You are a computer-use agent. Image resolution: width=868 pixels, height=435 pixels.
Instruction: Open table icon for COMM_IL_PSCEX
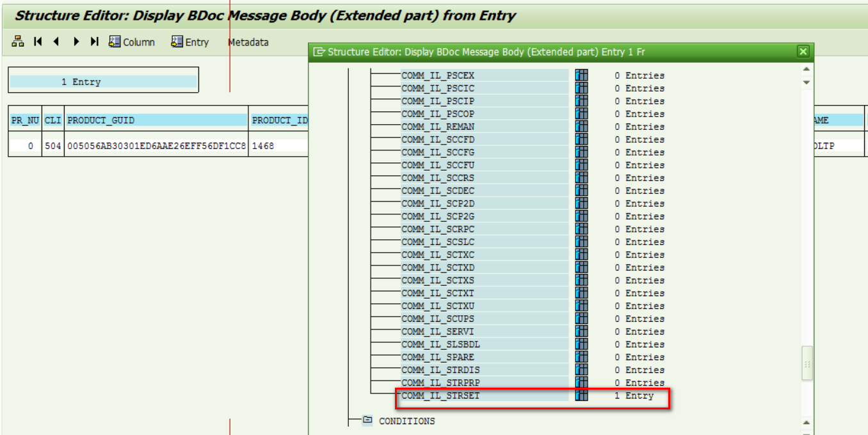click(581, 75)
